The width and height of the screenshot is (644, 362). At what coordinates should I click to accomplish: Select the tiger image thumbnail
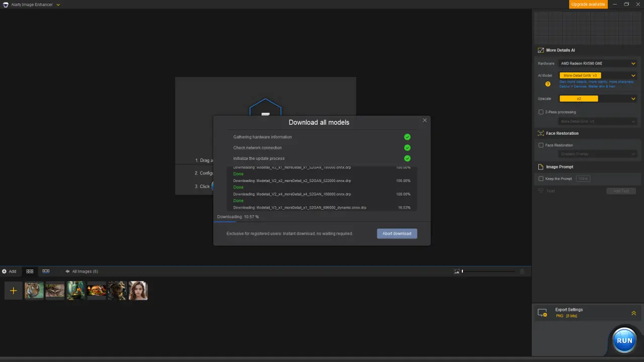34,291
